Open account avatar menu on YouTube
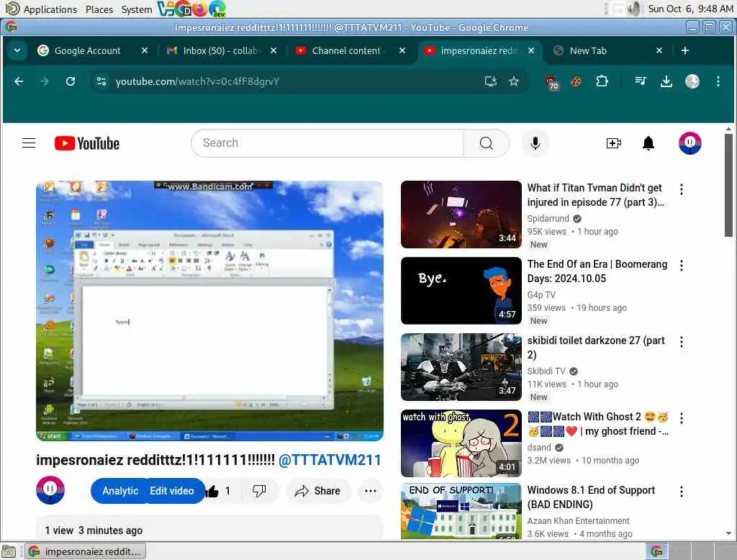The width and height of the screenshot is (737, 560). coord(689,143)
